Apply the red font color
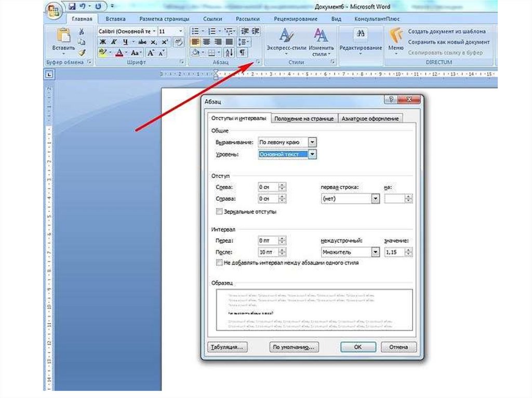 click(119, 52)
